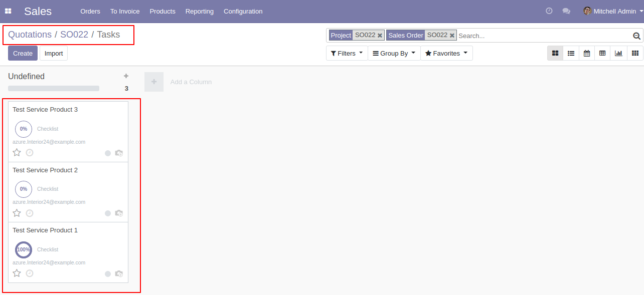Add a task with Undefined column plus
Viewport: 644px width, 295px height.
point(126,76)
